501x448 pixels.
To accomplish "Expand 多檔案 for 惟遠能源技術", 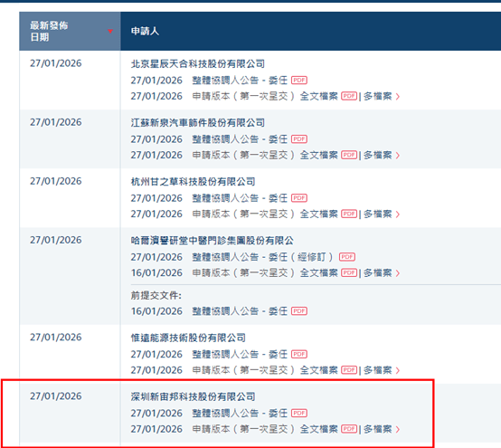I will 382,370.
